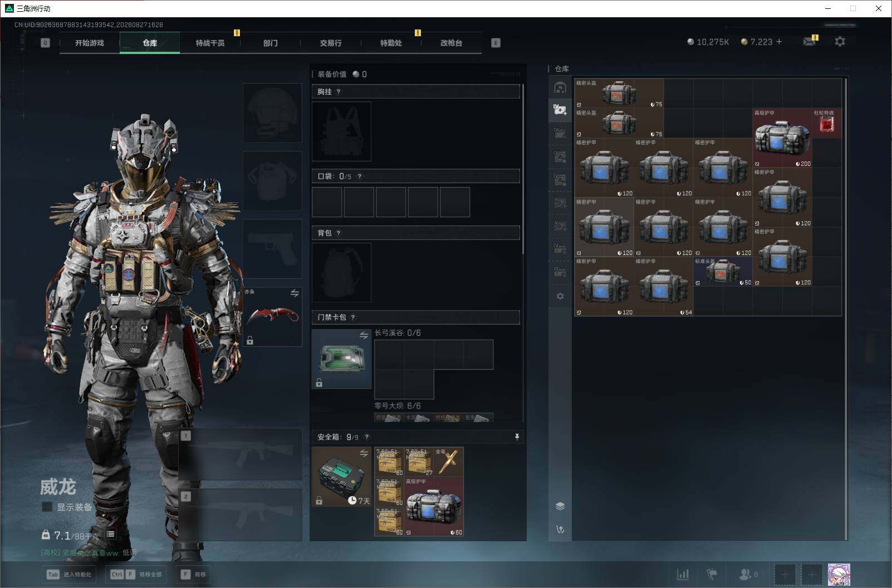
Task: Click the player avatar in bottom bar
Action: click(x=839, y=575)
